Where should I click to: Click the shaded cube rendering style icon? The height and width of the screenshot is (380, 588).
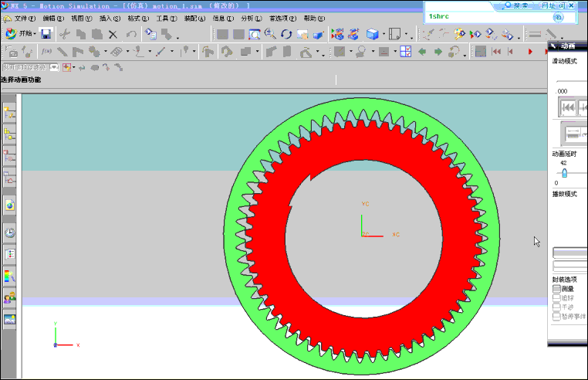coord(372,34)
